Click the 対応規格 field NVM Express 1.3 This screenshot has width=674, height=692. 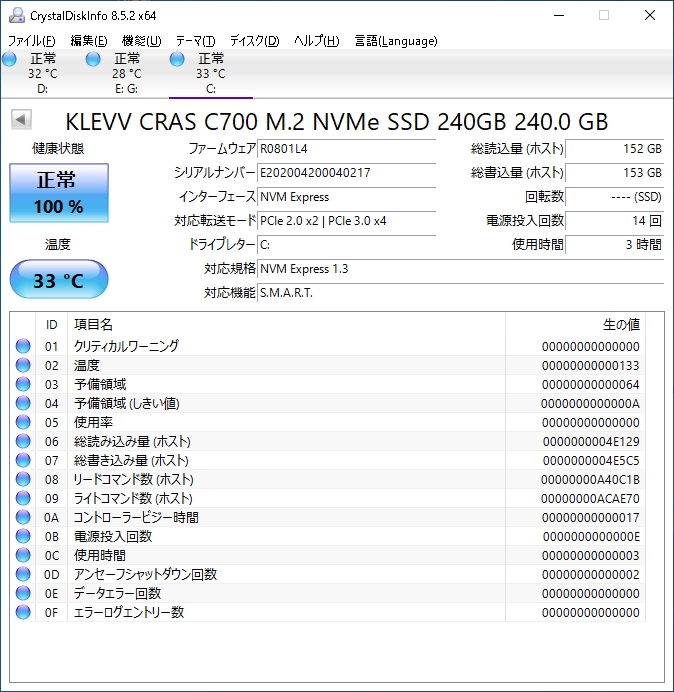(461, 269)
